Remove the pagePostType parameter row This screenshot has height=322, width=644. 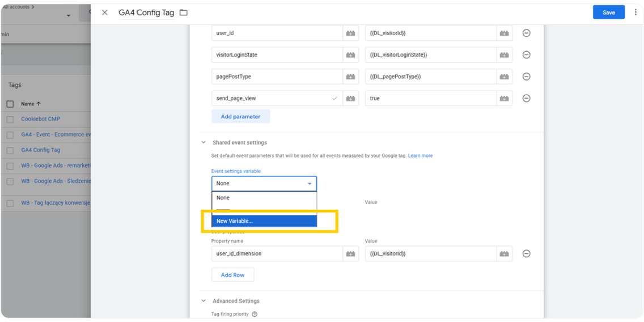(526, 77)
